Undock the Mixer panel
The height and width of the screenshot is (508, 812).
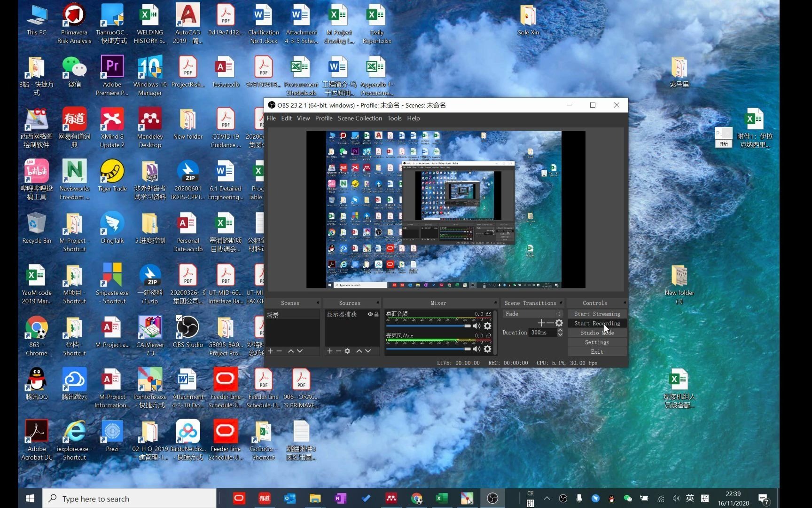coord(495,303)
